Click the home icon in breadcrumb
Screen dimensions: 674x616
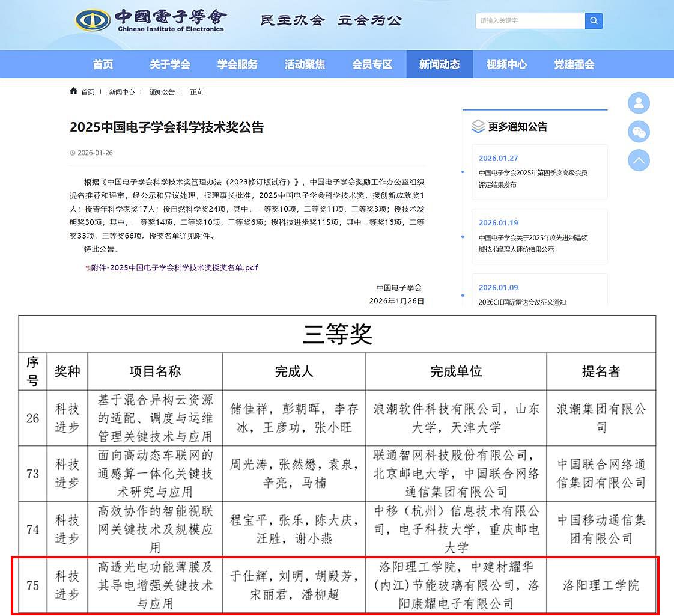74,91
